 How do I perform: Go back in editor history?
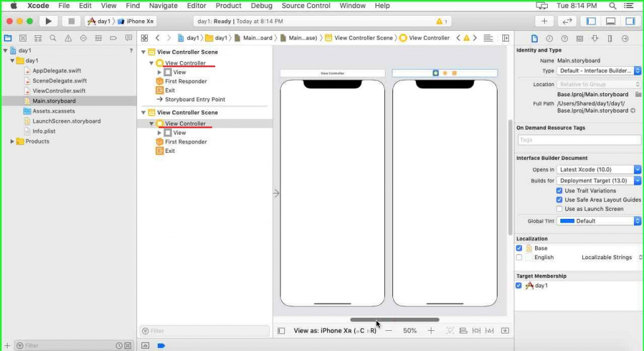(157, 38)
